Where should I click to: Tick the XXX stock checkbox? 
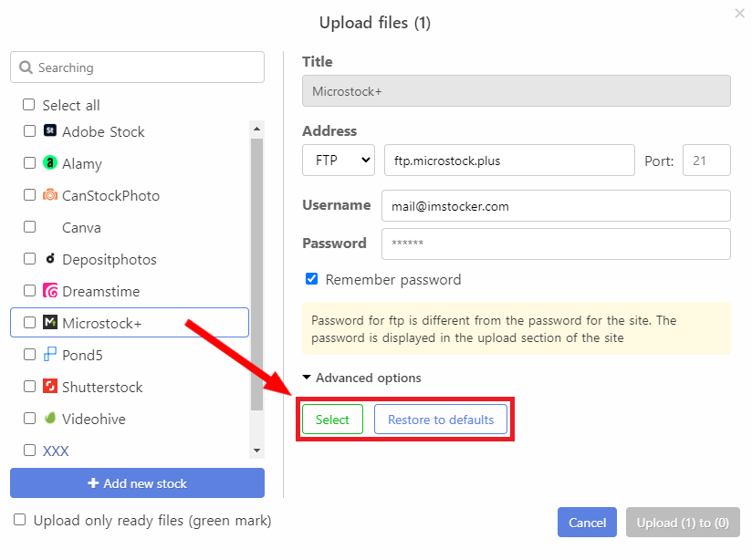coord(30,451)
